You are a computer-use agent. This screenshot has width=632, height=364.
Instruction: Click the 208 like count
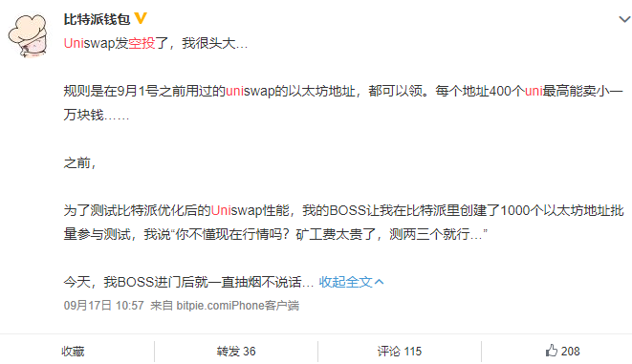coord(571,352)
